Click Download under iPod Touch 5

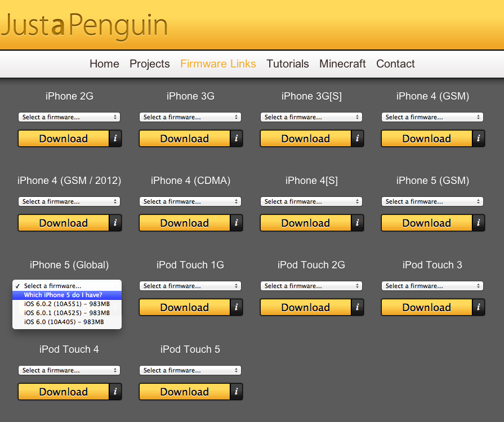tap(185, 392)
